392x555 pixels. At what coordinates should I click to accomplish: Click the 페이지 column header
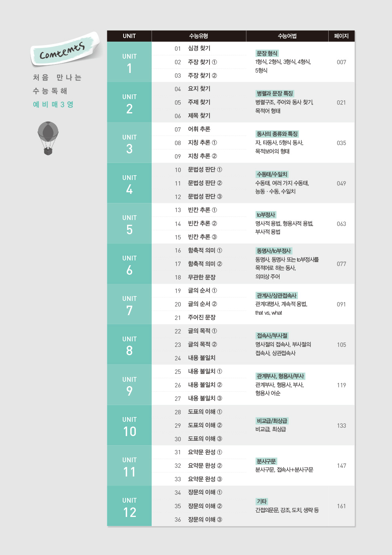coord(341,36)
